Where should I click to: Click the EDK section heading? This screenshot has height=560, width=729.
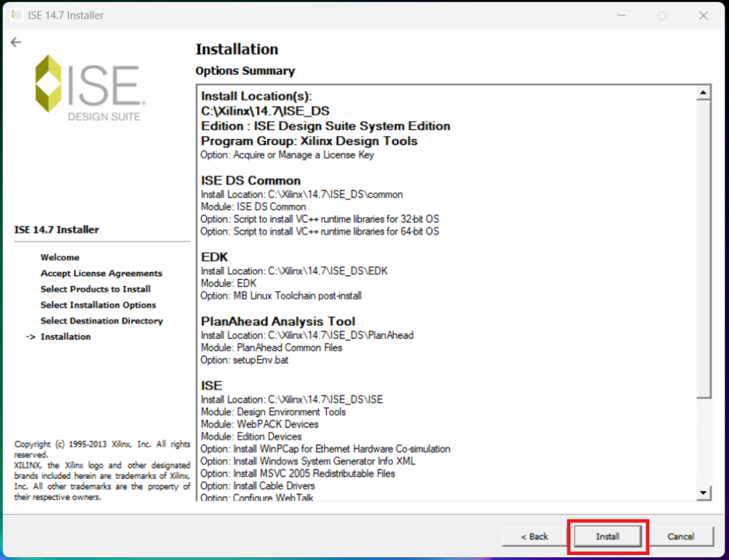pyautogui.click(x=214, y=257)
